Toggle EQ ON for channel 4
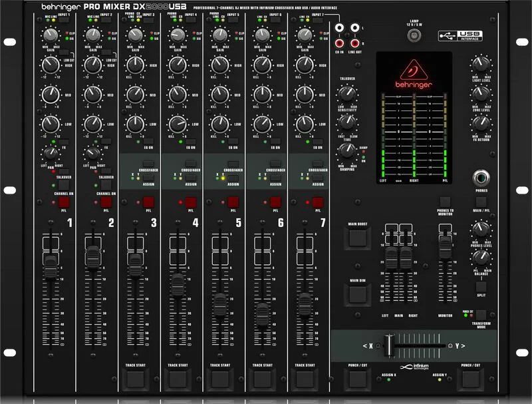Image resolution: width=532 pixels, height=404 pixels. [191, 141]
